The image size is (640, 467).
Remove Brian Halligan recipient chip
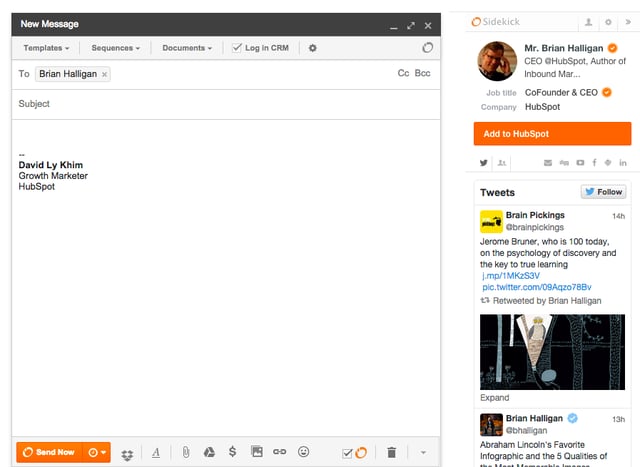point(104,74)
